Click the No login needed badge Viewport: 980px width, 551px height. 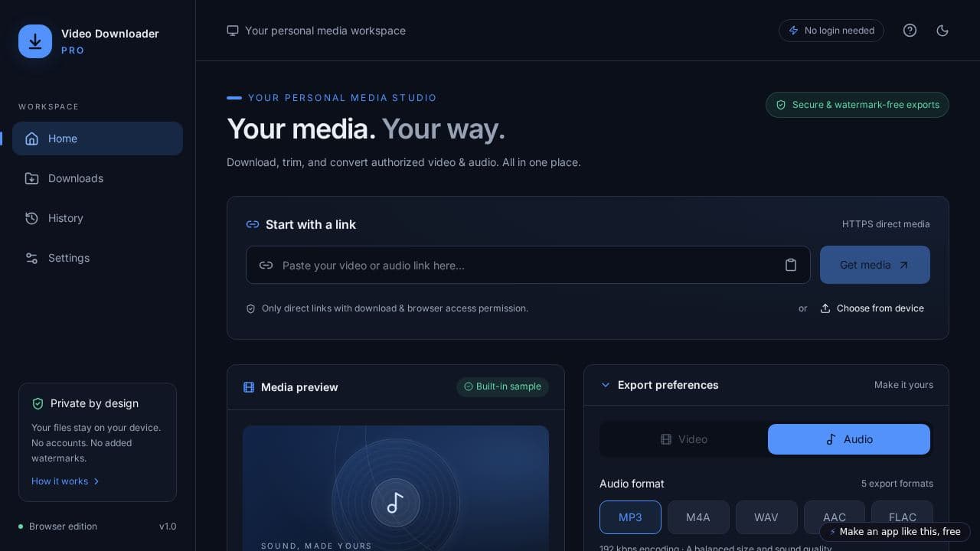point(831,31)
